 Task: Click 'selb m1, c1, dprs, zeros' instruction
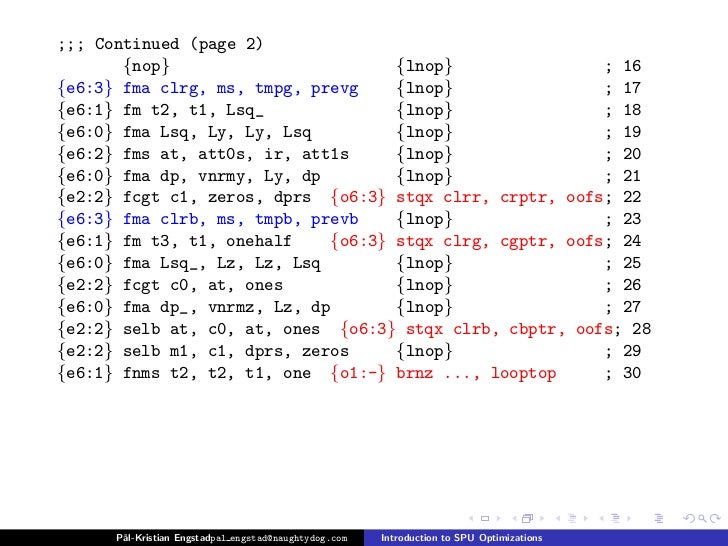[235, 351]
